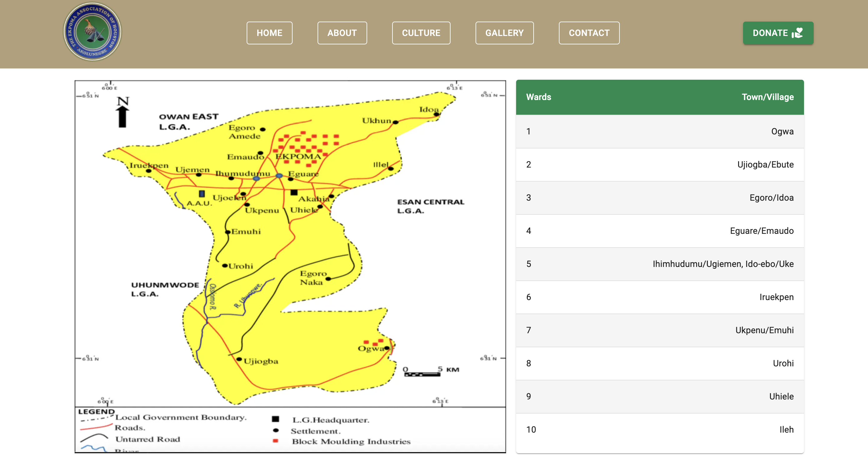
Task: Select the Ogwa ward row
Action: tap(659, 131)
